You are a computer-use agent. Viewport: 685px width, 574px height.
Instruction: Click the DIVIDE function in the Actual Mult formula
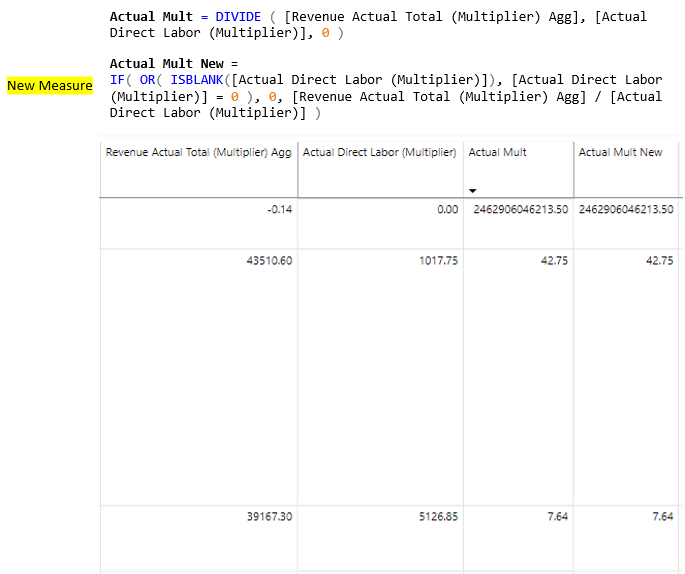pyautogui.click(x=238, y=17)
